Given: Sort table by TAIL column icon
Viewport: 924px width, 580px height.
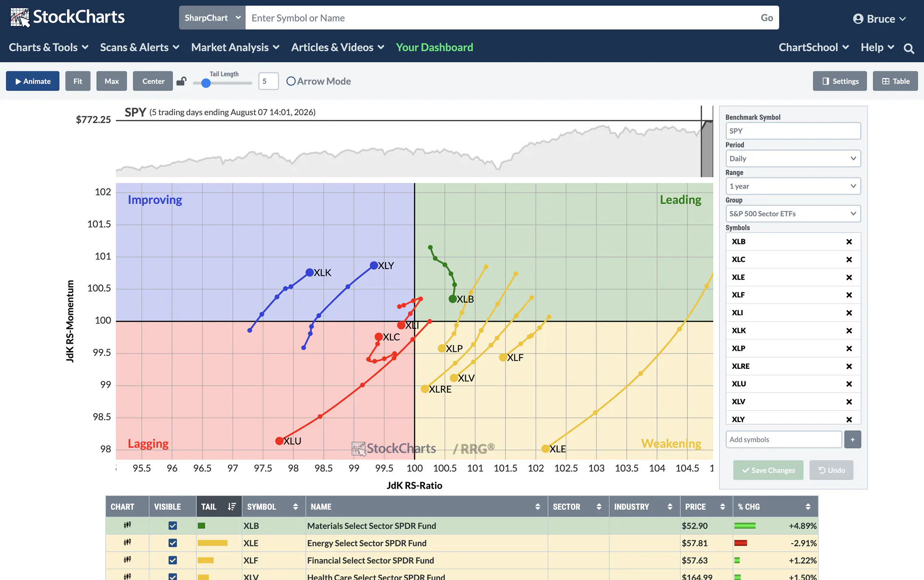Looking at the screenshot, I should click(232, 506).
